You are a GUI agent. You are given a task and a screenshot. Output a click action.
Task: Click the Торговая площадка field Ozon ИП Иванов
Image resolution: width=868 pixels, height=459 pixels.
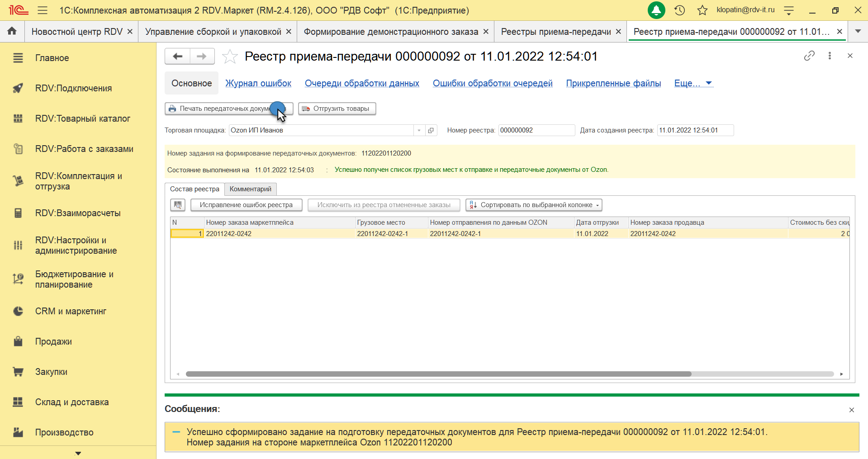pyautogui.click(x=321, y=130)
